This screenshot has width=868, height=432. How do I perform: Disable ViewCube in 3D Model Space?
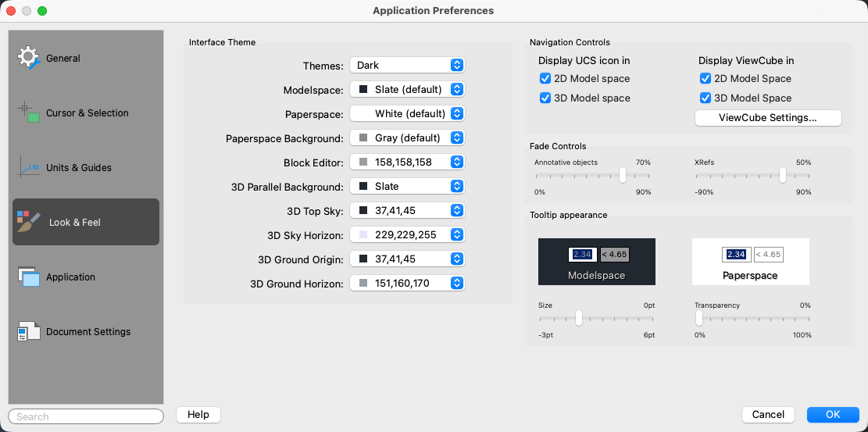pyautogui.click(x=705, y=98)
